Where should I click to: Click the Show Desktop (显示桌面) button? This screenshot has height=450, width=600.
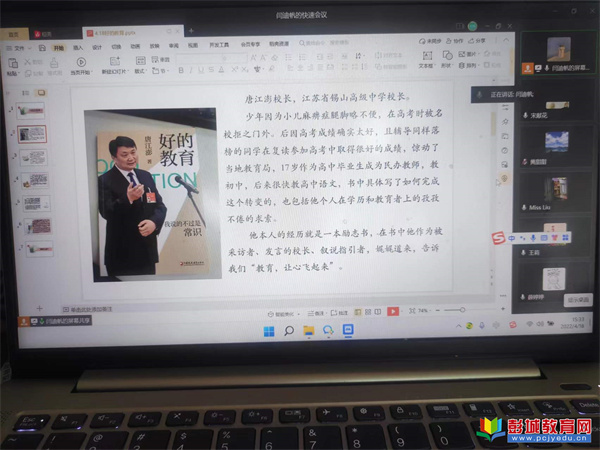578,300
